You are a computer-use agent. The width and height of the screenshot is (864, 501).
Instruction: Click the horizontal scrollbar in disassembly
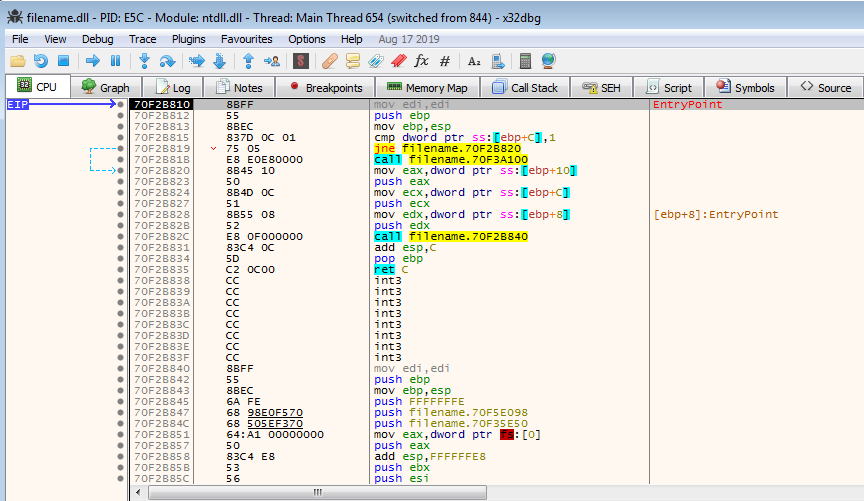320,492
